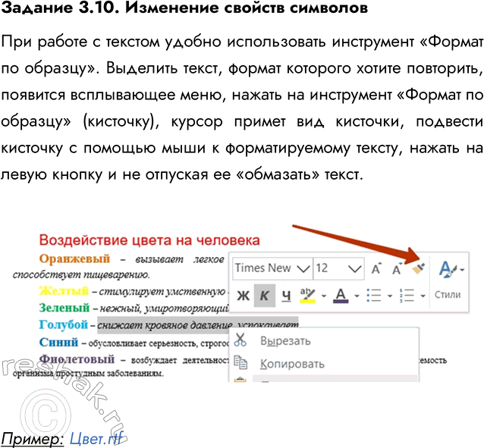Expand the highlight color arrow

tap(323, 295)
